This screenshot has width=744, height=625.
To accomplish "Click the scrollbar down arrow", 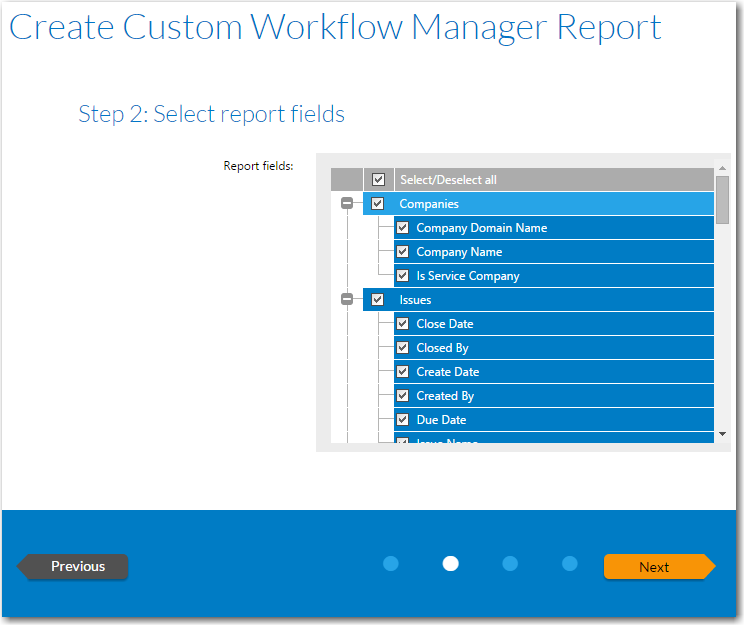I will click(x=723, y=434).
